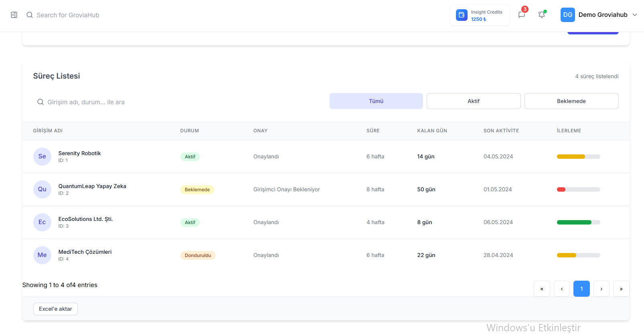
Task: Click the DG user avatar
Action: [x=567, y=15]
